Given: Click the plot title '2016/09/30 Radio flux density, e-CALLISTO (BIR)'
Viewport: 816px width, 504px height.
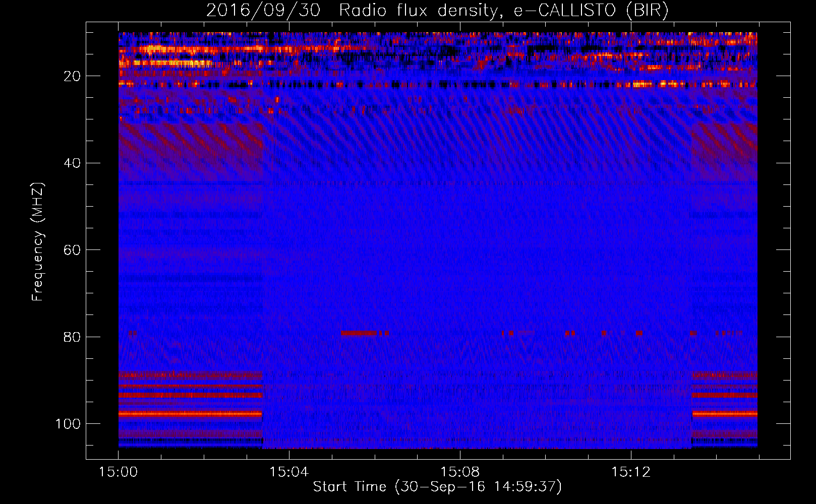Looking at the screenshot, I should (437, 10).
